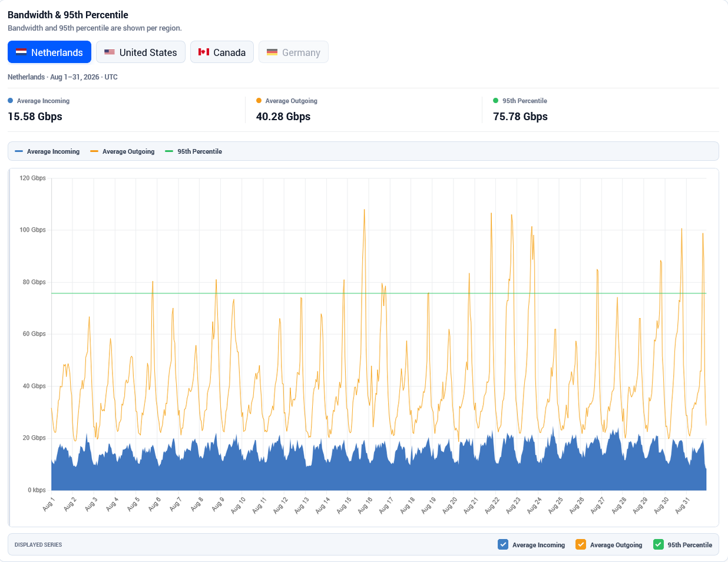Uncheck the Average Incoming series checkbox

[503, 544]
